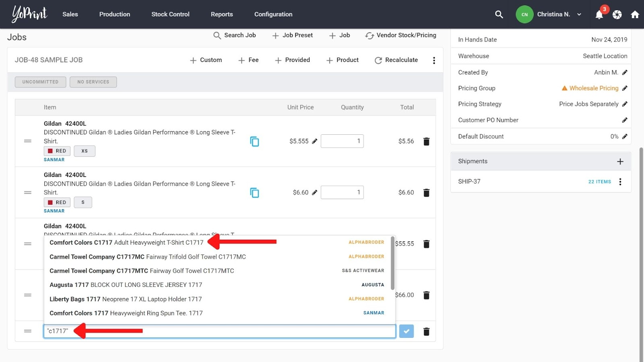Click the c1717 product search field
This screenshot has width=644, height=362.
(220, 331)
